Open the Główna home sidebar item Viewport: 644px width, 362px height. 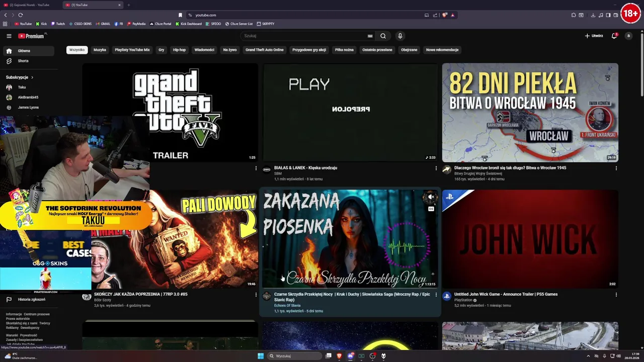pos(28,51)
